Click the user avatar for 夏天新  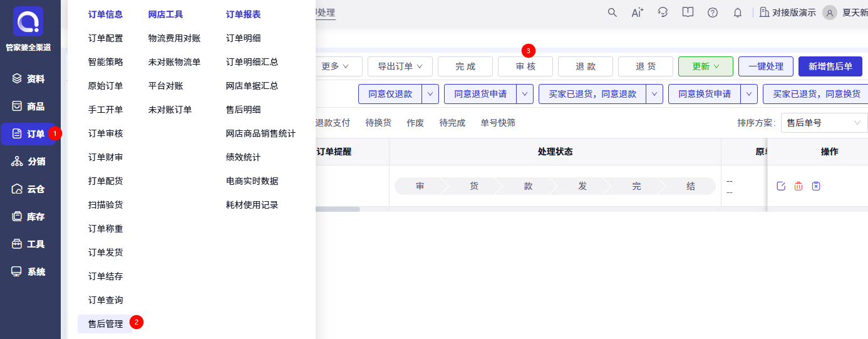pyautogui.click(x=830, y=13)
